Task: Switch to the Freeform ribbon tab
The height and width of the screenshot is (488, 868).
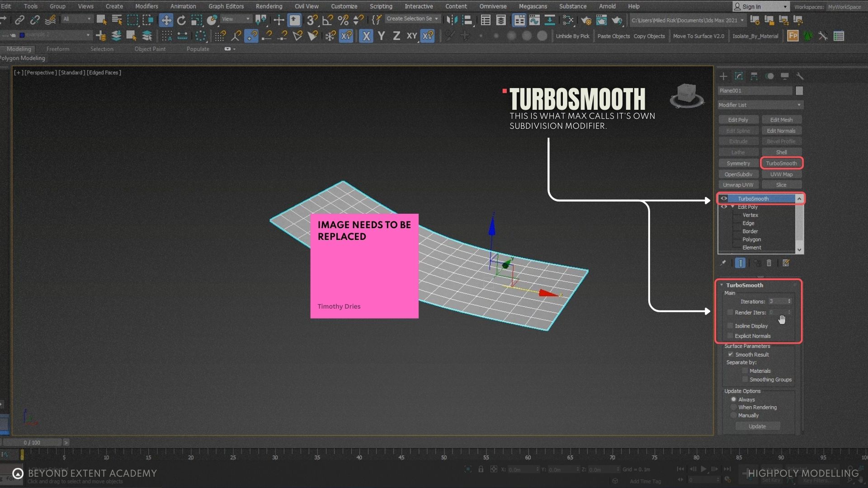Action: point(58,49)
